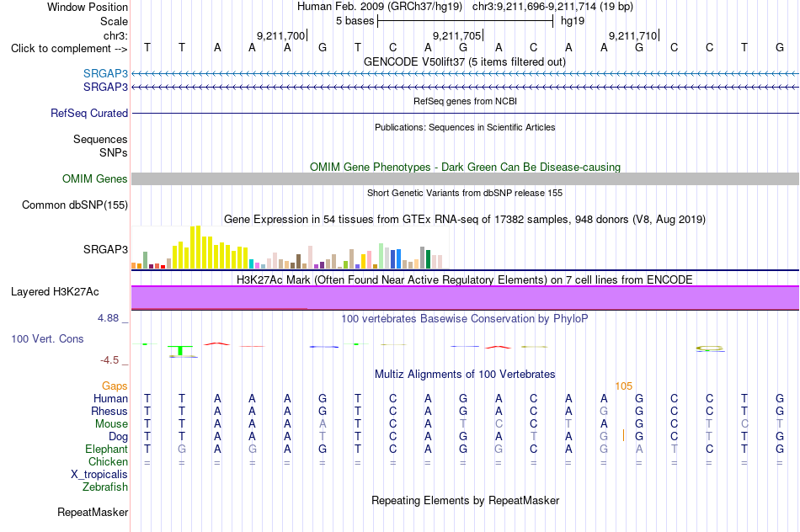Open 'RefSeq genes from NCBI' track title
The image size is (800, 532).
[x=465, y=101]
